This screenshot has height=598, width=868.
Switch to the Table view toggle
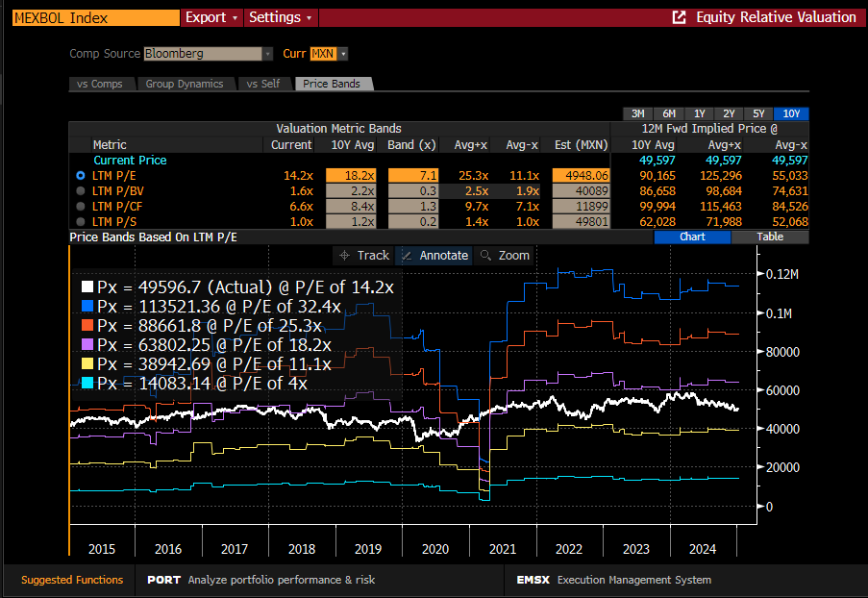(770, 237)
